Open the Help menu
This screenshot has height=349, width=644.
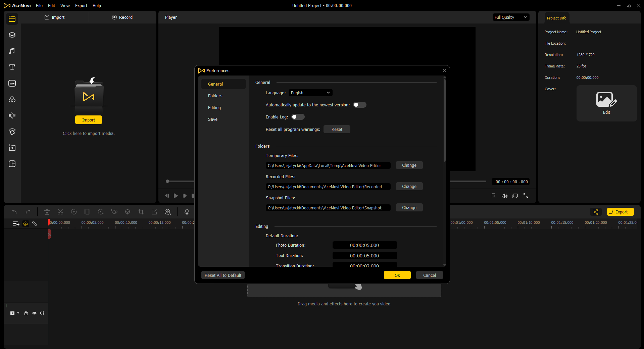pyautogui.click(x=97, y=5)
